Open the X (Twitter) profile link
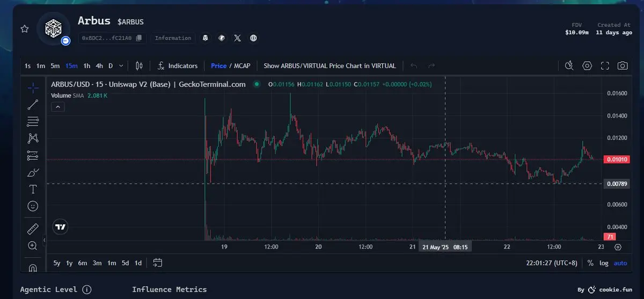 click(237, 38)
